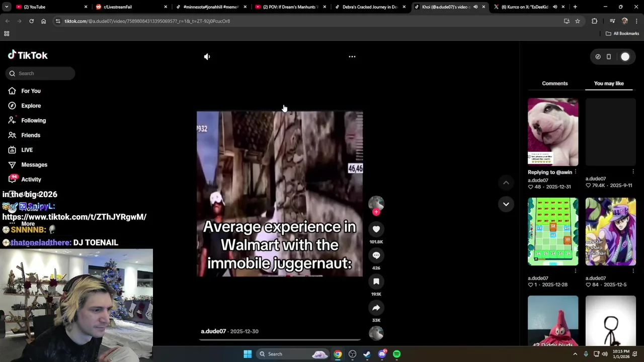Open spinning sound disc icon

[376, 333]
